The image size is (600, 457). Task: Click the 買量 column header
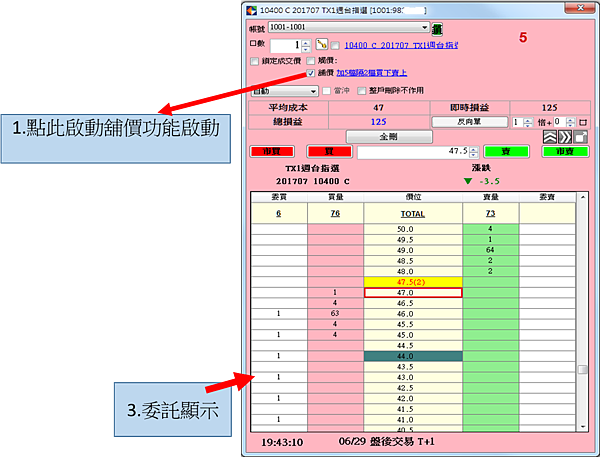click(336, 197)
